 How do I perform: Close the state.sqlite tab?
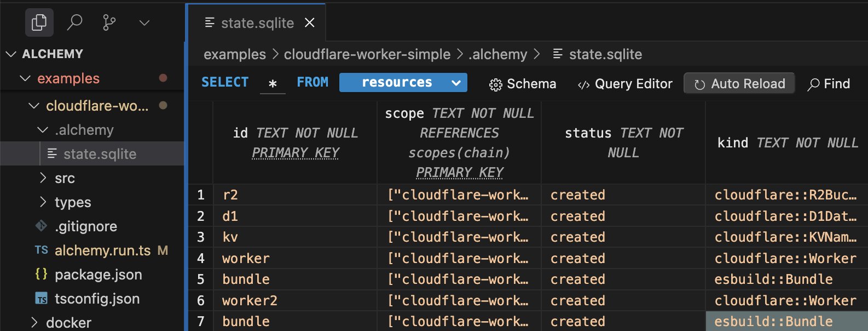coord(310,23)
